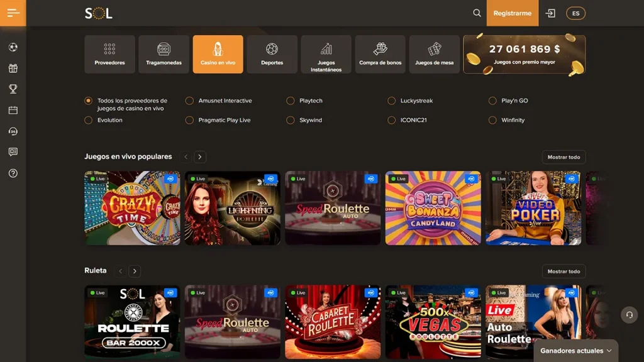The height and width of the screenshot is (362, 644).
Task: Open the news chat sidebar icon
Action: (x=13, y=152)
